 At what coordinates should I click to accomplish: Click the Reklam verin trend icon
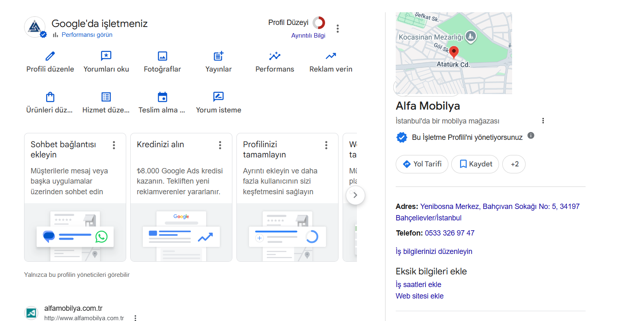(x=331, y=56)
